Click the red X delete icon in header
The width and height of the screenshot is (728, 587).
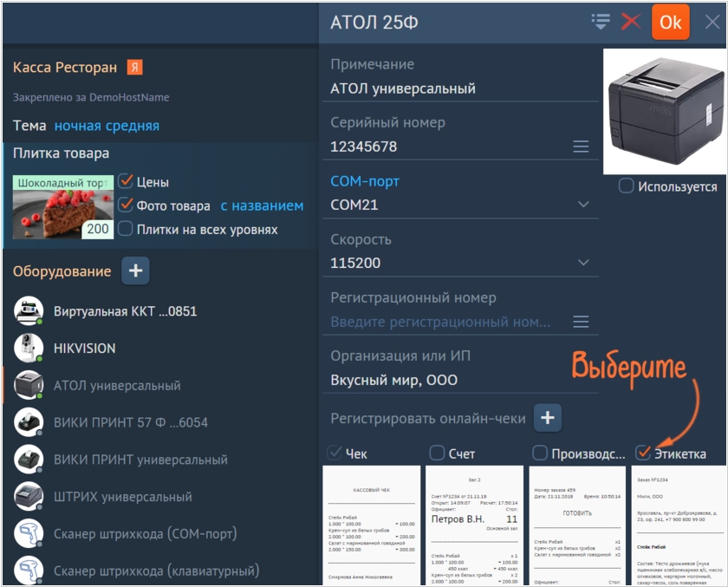[x=631, y=22]
